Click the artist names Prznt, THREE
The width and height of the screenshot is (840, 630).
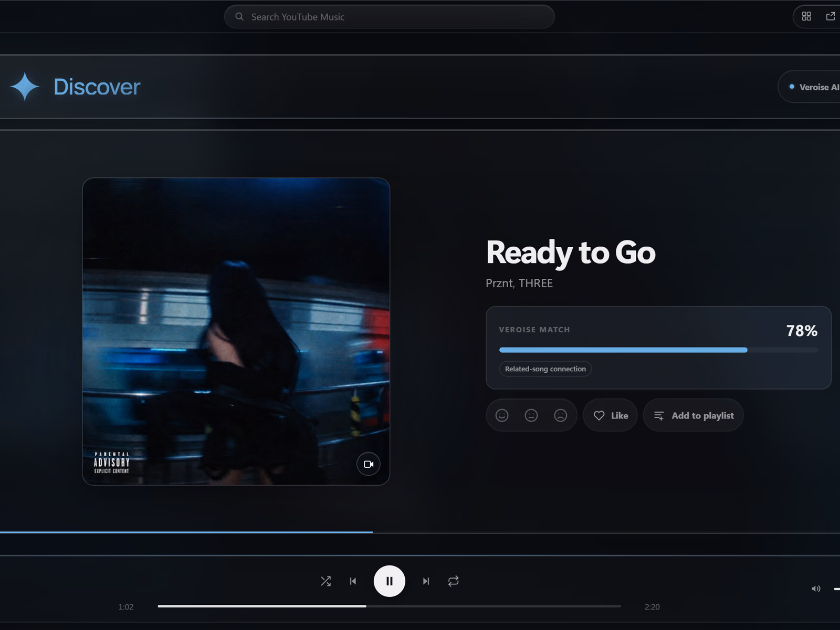tap(519, 283)
